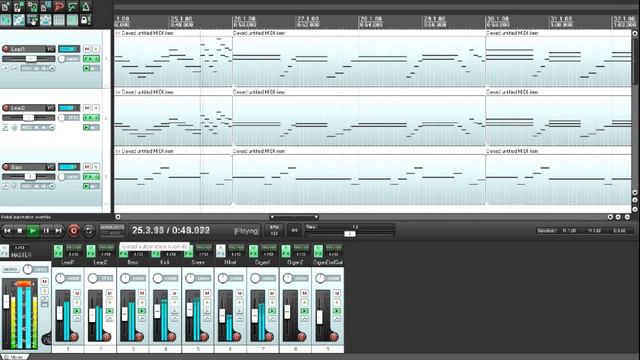Click the volume slider of the Lead2 track
The image size is (640, 360).
[x=28, y=118]
